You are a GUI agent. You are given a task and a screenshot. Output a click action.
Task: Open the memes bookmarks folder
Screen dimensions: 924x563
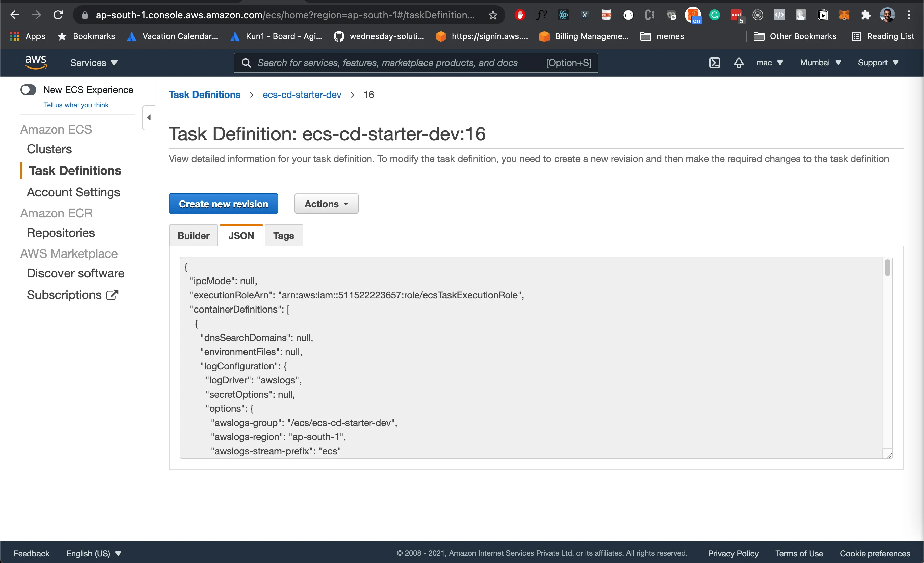tap(662, 36)
